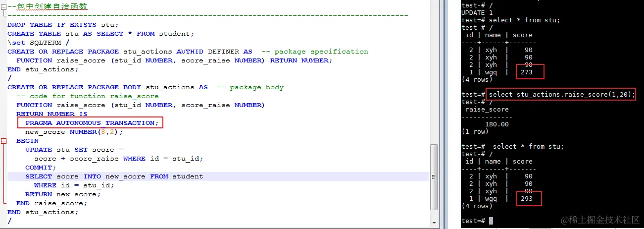Click the 'PRAGMA AUTONOMOUS_TRANSACTION;' statement

click(92, 123)
